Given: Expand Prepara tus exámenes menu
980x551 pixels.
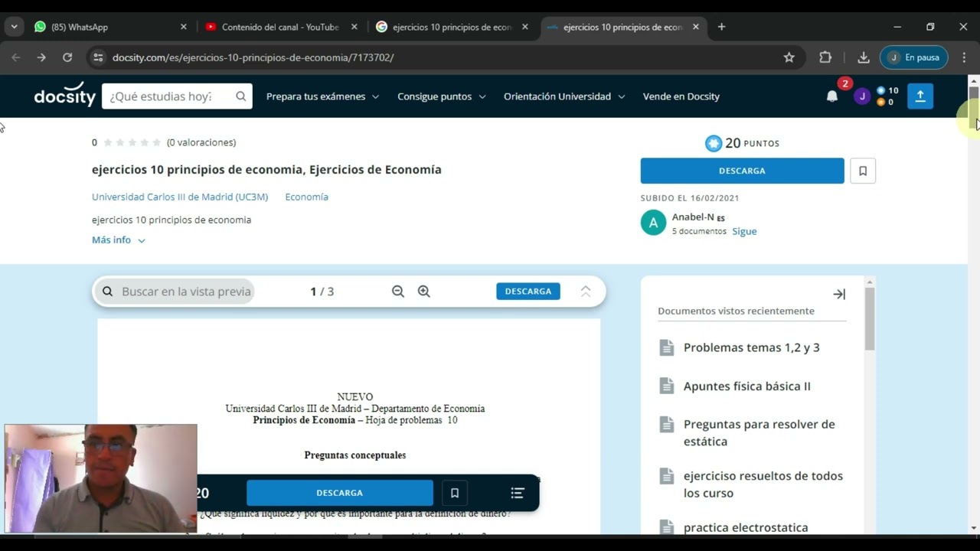Looking at the screenshot, I should pyautogui.click(x=322, y=96).
